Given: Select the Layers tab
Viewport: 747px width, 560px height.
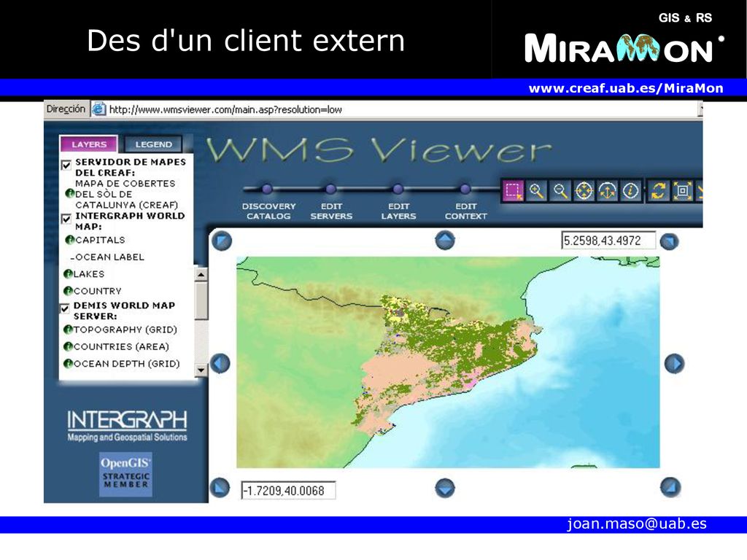Looking at the screenshot, I should click(x=89, y=144).
